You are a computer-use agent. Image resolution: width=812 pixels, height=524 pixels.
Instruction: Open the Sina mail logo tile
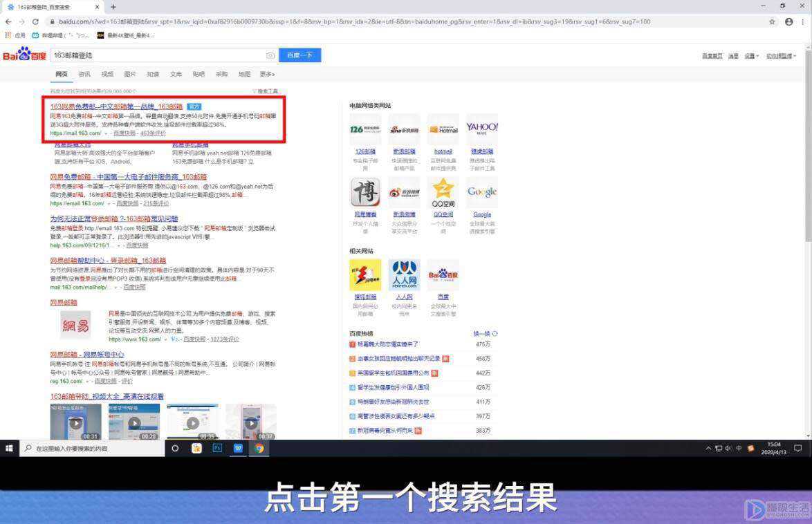[404, 129]
